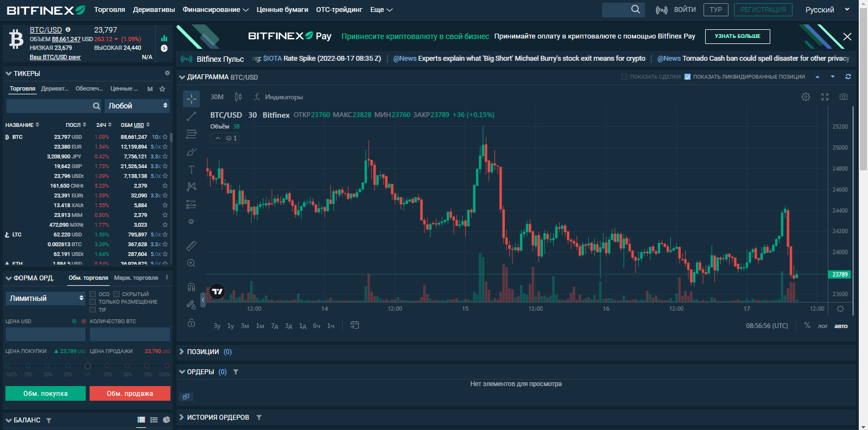Image resolution: width=868 pixels, height=430 pixels.
Task: Click the УЗНАТЬ БОЛЬШЕ button
Action: point(737,36)
